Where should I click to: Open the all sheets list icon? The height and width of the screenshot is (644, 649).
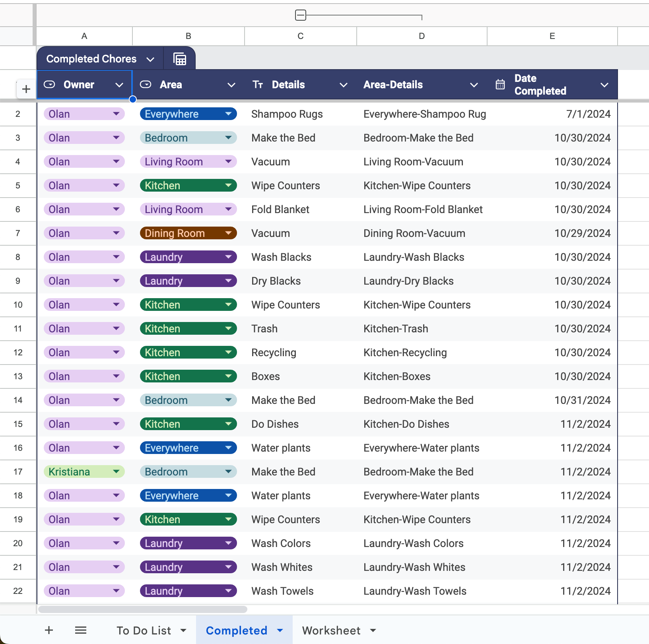point(81,630)
